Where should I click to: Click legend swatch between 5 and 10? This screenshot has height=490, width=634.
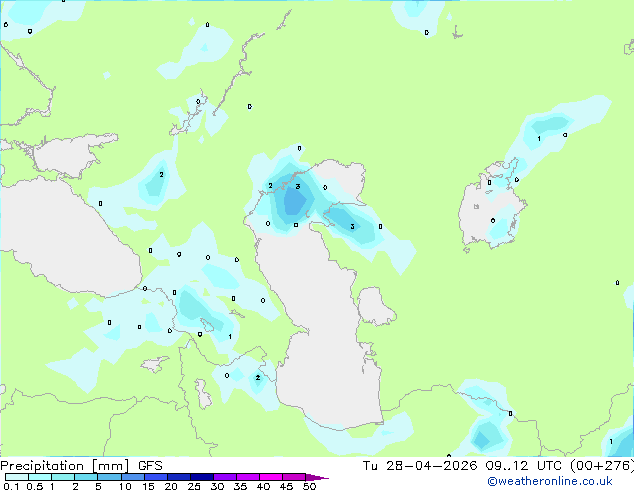(109, 477)
